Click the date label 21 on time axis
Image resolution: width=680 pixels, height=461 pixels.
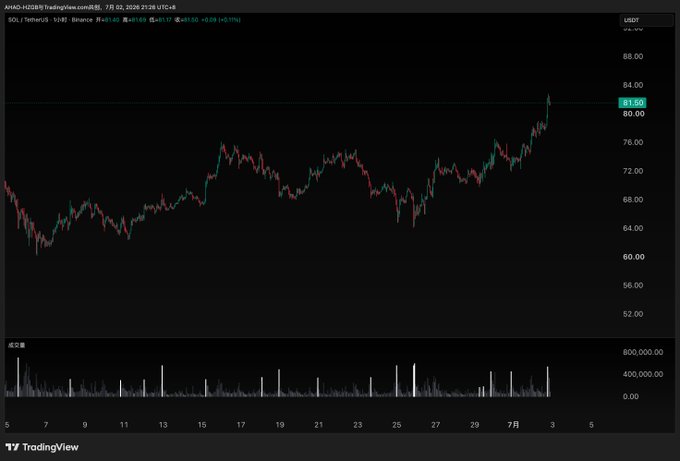click(319, 425)
